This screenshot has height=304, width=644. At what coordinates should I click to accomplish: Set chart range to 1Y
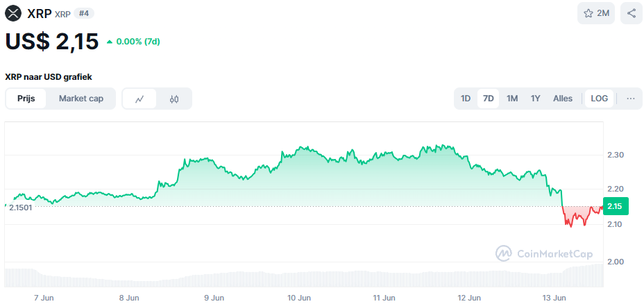click(x=535, y=99)
